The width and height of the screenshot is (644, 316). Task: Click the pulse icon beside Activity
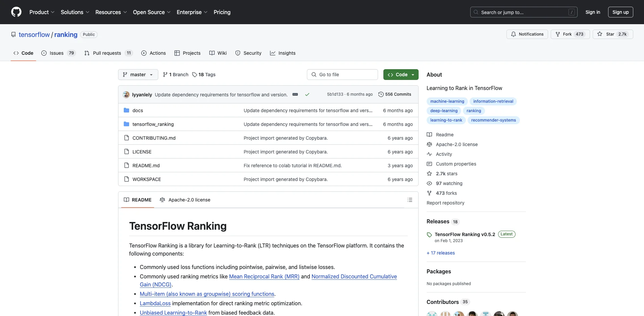click(x=429, y=154)
